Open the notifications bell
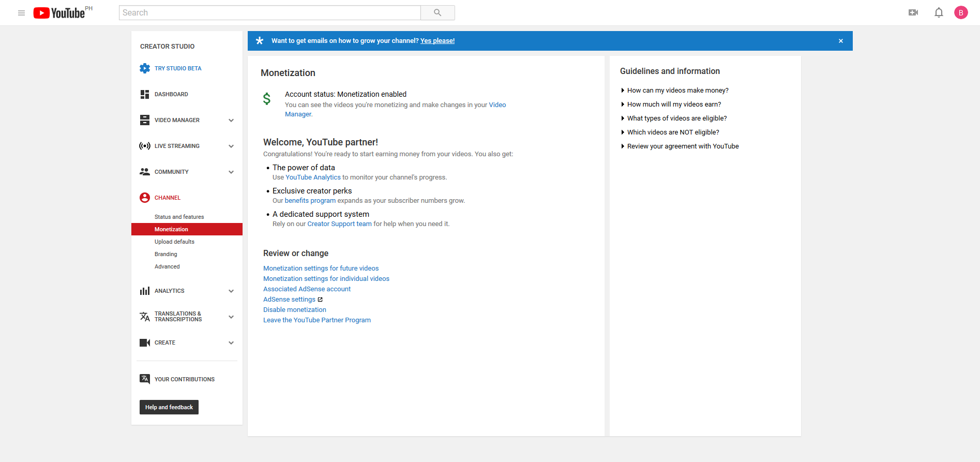980x462 pixels. coord(939,12)
